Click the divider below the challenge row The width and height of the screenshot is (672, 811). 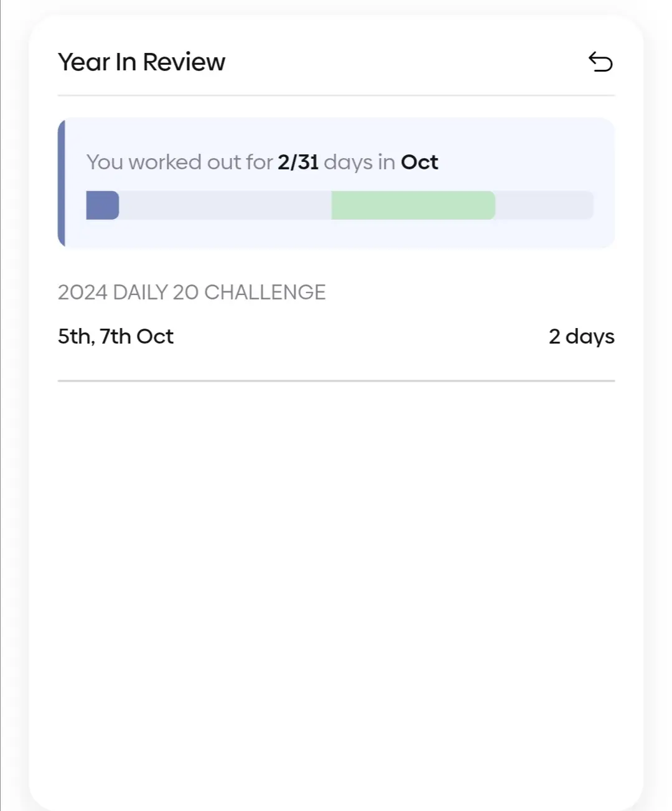[x=336, y=380]
